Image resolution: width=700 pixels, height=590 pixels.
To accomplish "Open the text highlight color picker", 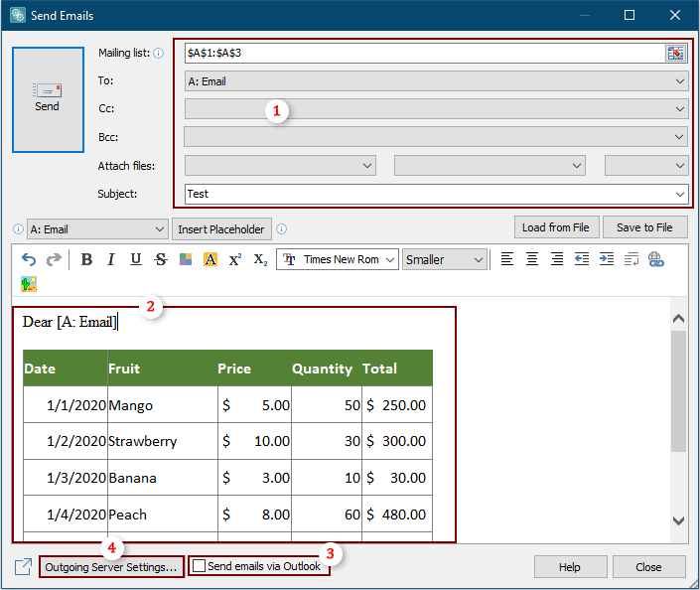I will 210,260.
